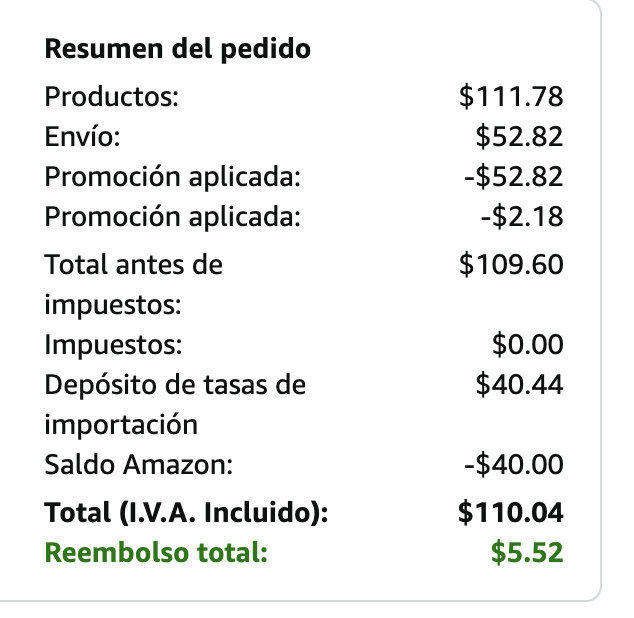Click the $109.60 pre-tax total
The width and height of the screenshot is (634, 618).
tap(511, 265)
